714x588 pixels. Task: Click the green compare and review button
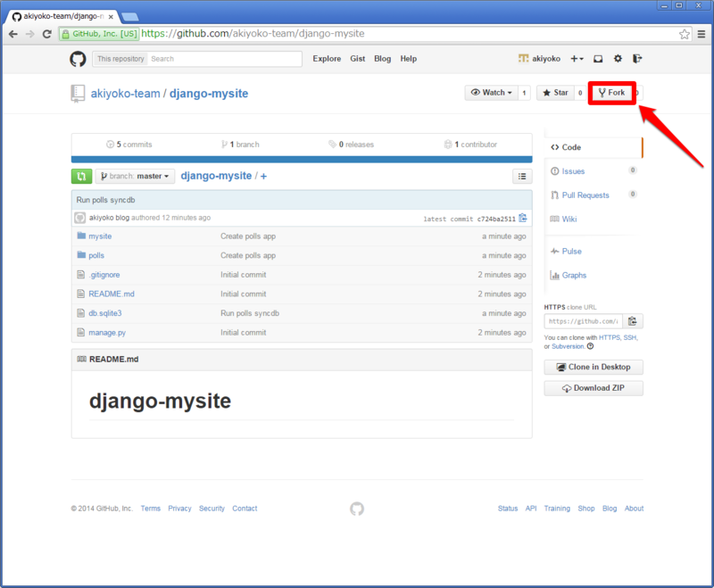(81, 176)
